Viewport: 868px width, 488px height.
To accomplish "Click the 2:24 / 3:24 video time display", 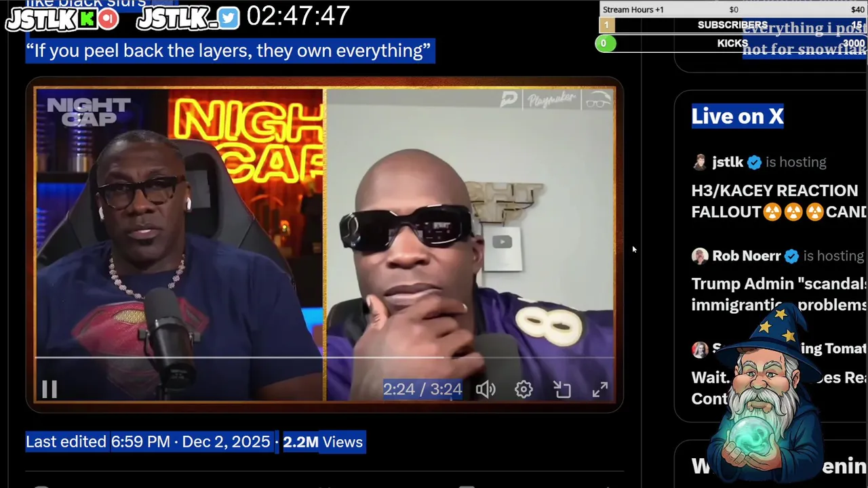I will tap(422, 389).
